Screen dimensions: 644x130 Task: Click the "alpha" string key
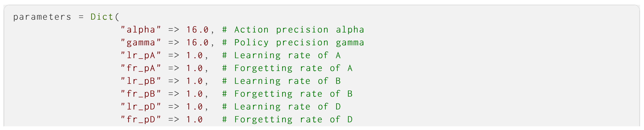tap(141, 30)
